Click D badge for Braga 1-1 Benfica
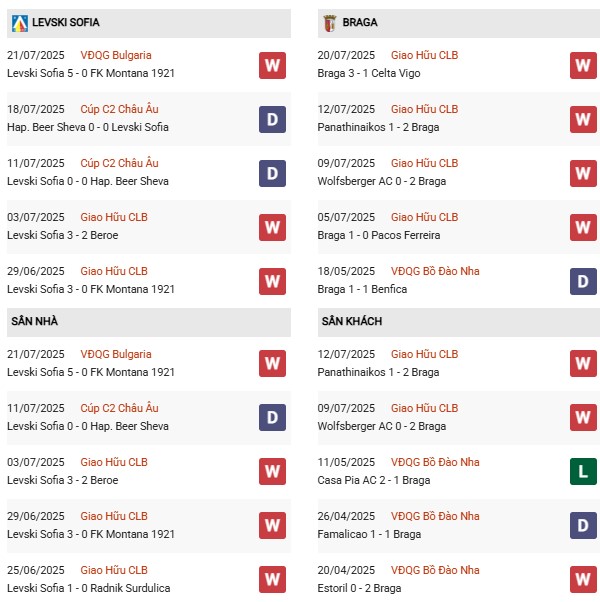Image resolution: width=600 pixels, height=602 pixels. point(583,281)
